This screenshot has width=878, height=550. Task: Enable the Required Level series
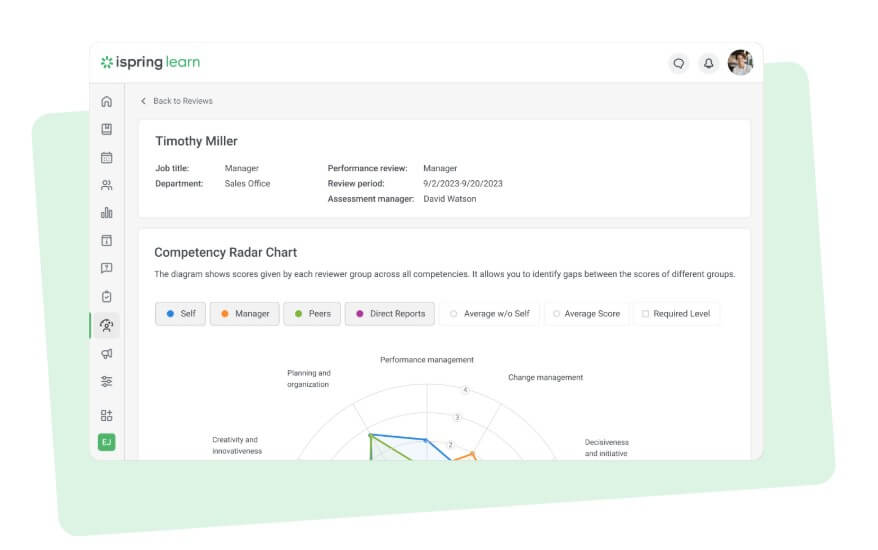click(x=676, y=314)
